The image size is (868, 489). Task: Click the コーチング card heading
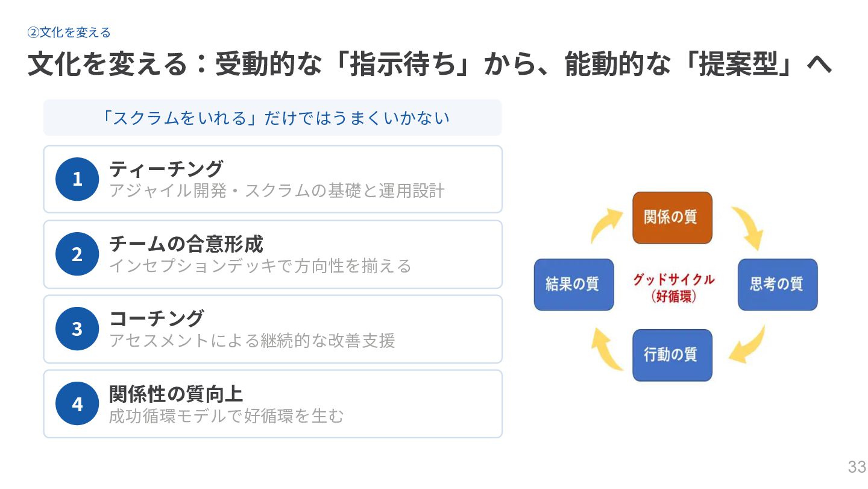coord(157,318)
